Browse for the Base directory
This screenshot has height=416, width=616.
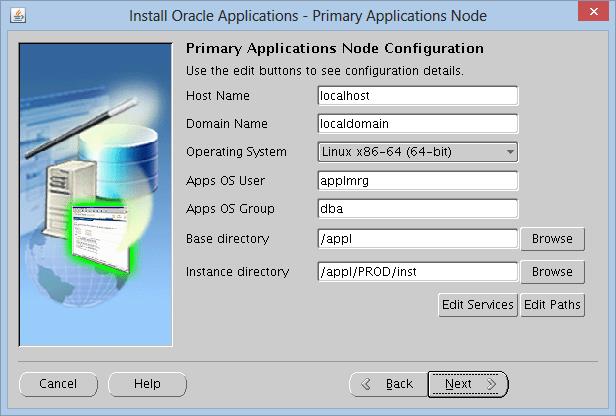[552, 239]
